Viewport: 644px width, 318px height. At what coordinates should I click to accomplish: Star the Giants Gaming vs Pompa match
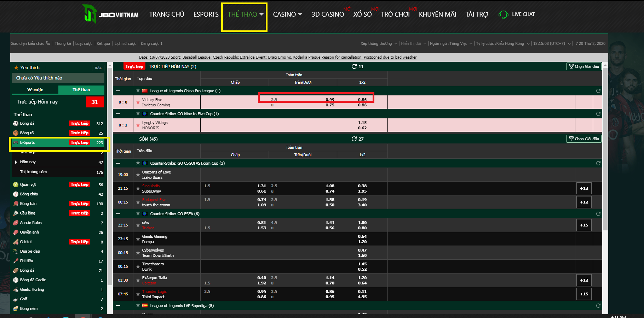tap(138, 239)
